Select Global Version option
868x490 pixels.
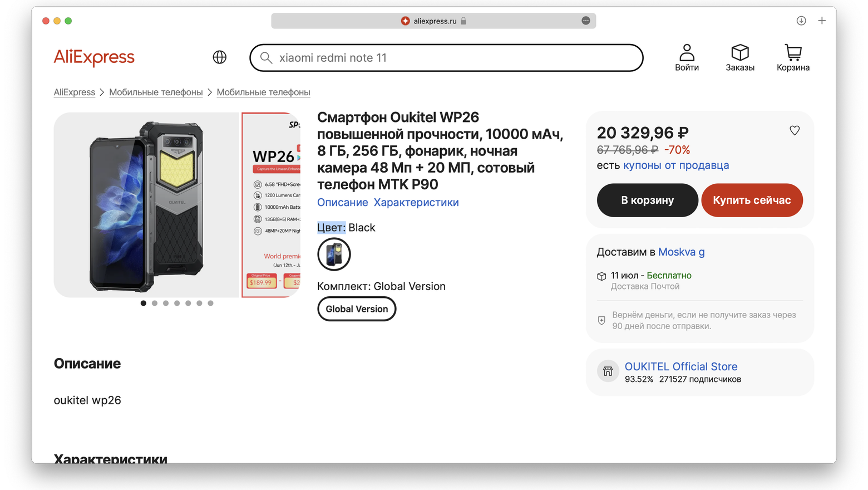click(x=357, y=309)
